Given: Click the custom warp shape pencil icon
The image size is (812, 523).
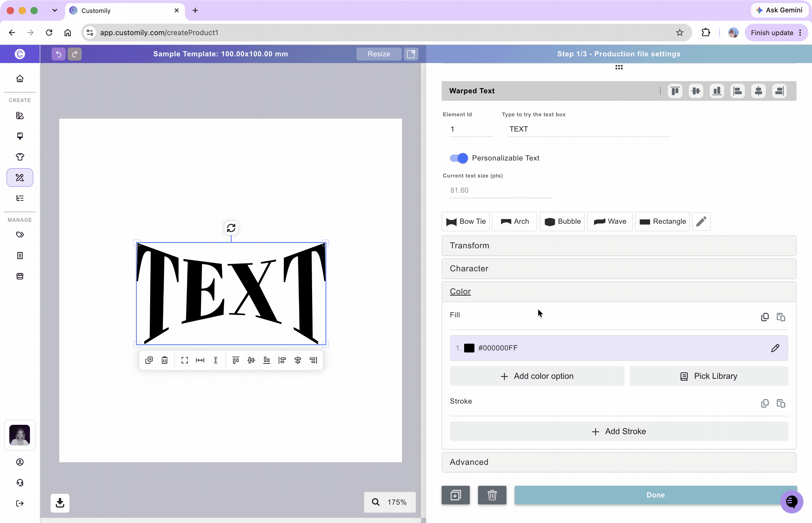Looking at the screenshot, I should click(x=701, y=221).
